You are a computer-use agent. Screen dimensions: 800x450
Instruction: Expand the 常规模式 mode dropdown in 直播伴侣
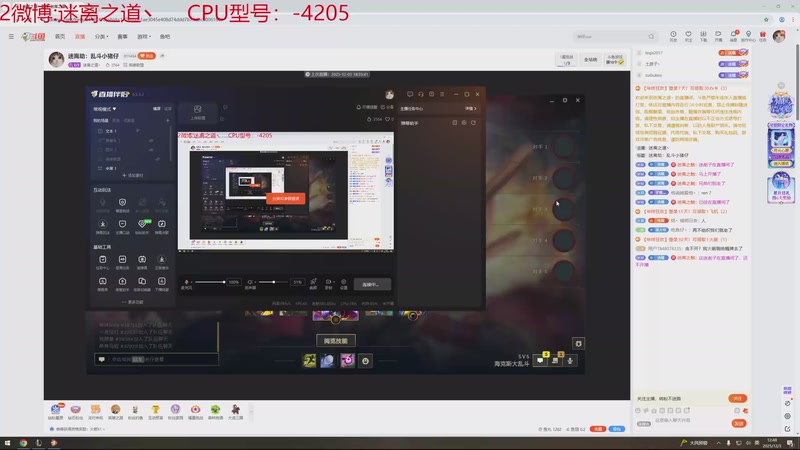click(105, 109)
